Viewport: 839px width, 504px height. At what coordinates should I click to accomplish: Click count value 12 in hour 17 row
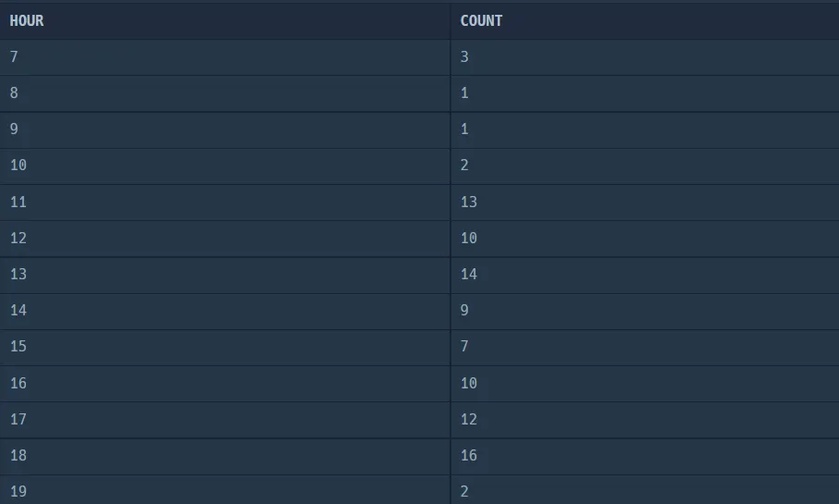[x=469, y=419]
